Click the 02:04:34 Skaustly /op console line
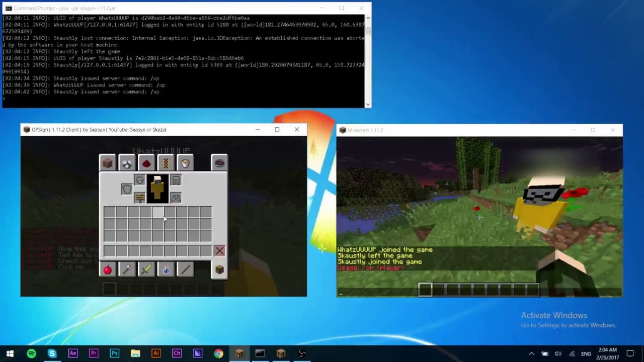 point(81,78)
